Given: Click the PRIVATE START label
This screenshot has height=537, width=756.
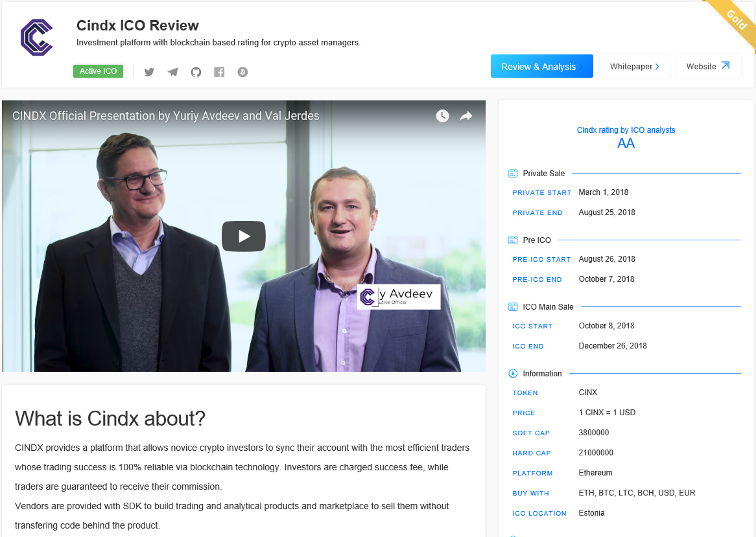Looking at the screenshot, I should click(x=541, y=192).
